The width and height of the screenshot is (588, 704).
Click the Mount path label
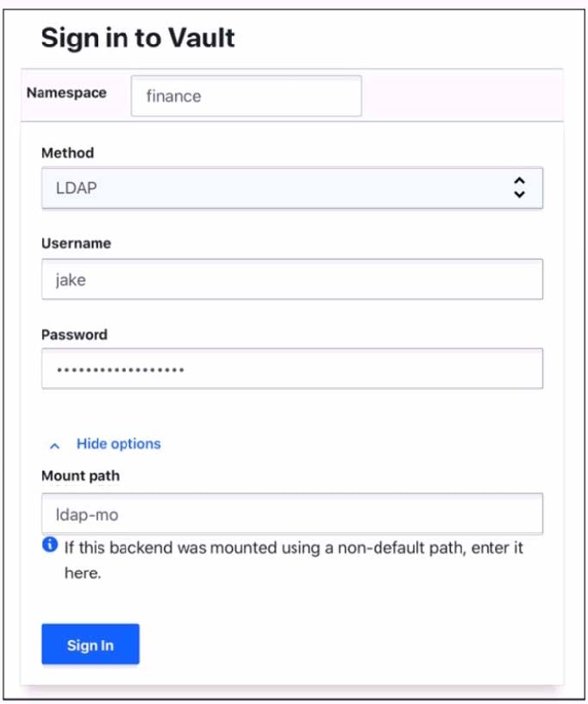[80, 475]
